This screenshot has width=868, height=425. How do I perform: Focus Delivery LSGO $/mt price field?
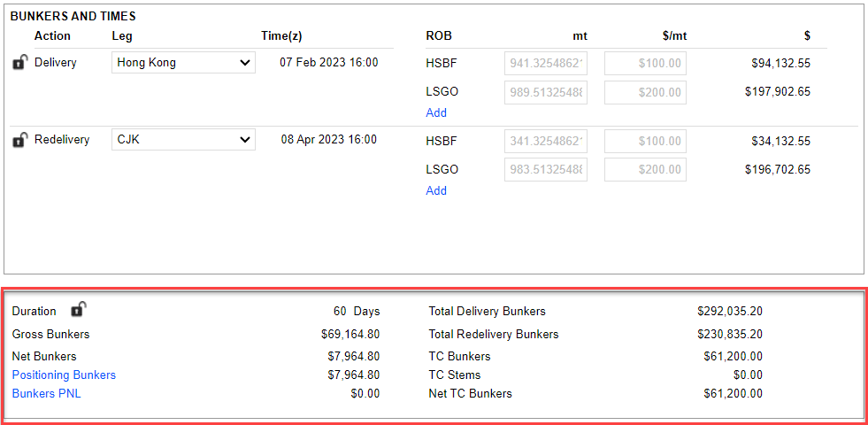pyautogui.click(x=645, y=92)
